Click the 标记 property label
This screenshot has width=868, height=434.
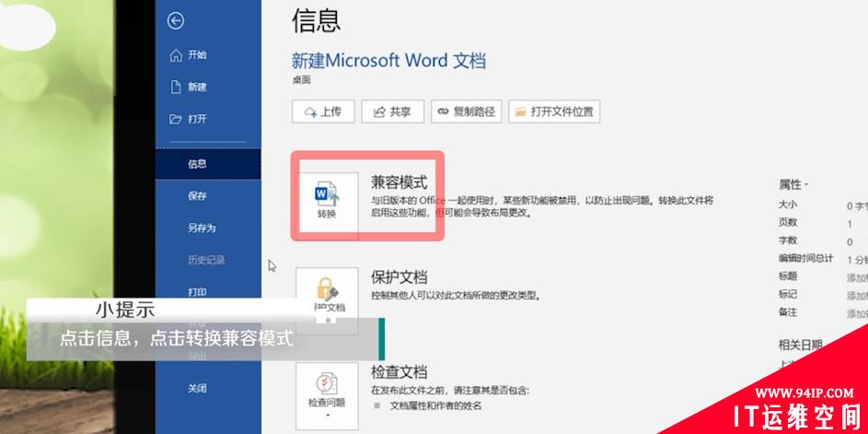point(788,294)
